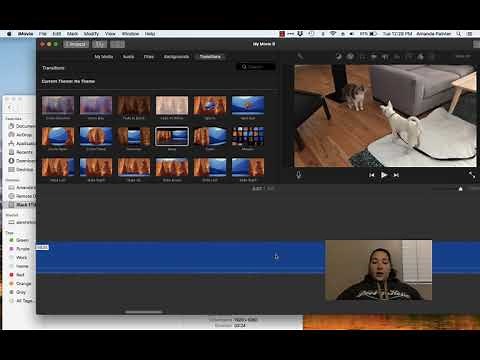Image resolution: width=480 pixels, height=360 pixels.
Task: Open the Edit menu
Action: coord(57,34)
